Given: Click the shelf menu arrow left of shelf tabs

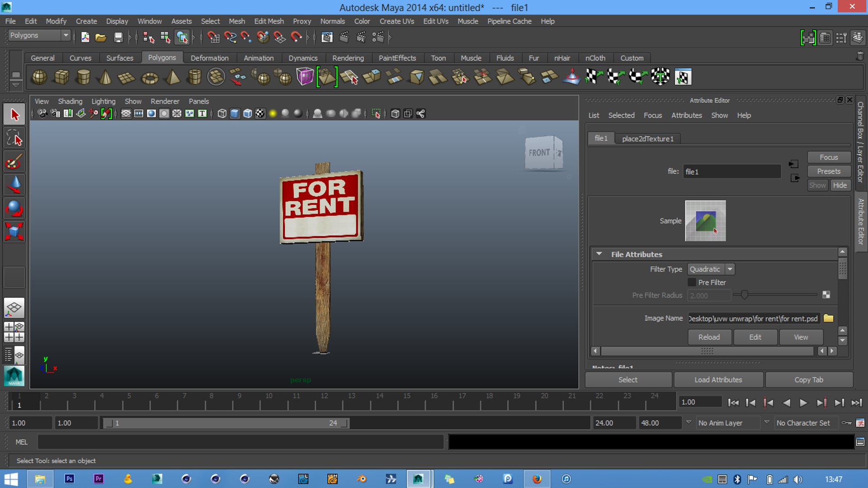Looking at the screenshot, I should coord(16,85).
